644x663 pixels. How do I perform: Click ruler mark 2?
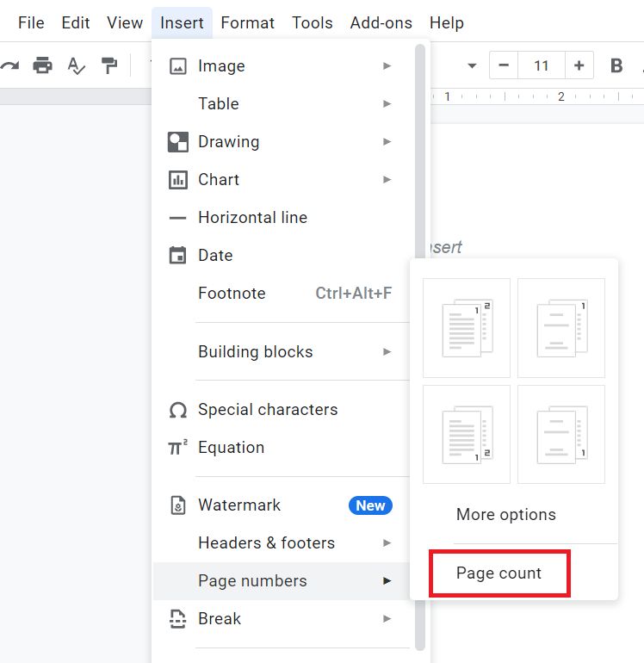560,96
